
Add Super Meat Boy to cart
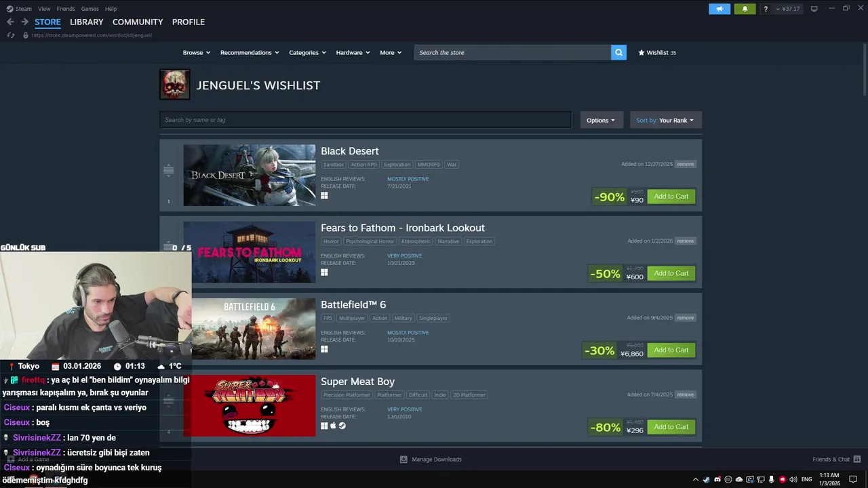click(671, 427)
